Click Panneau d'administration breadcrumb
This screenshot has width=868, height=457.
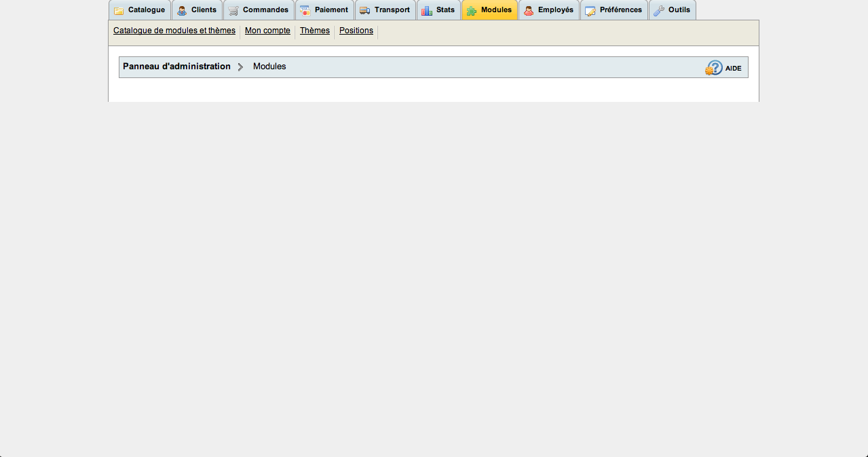(176, 67)
